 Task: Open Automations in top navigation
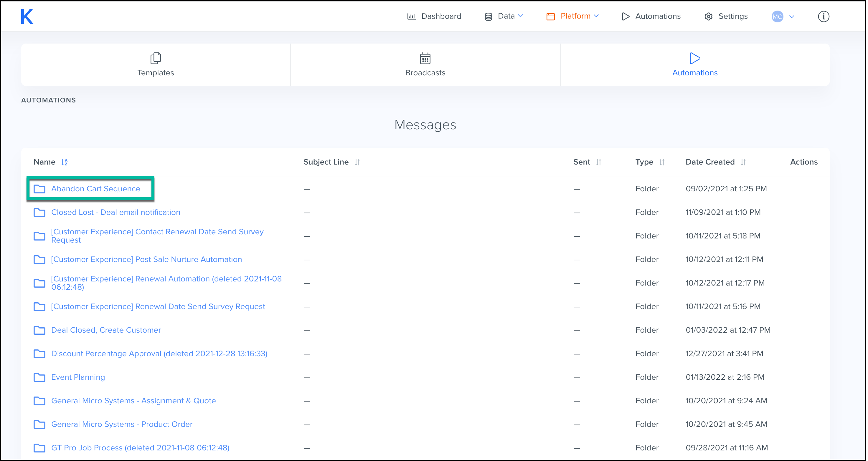point(651,16)
